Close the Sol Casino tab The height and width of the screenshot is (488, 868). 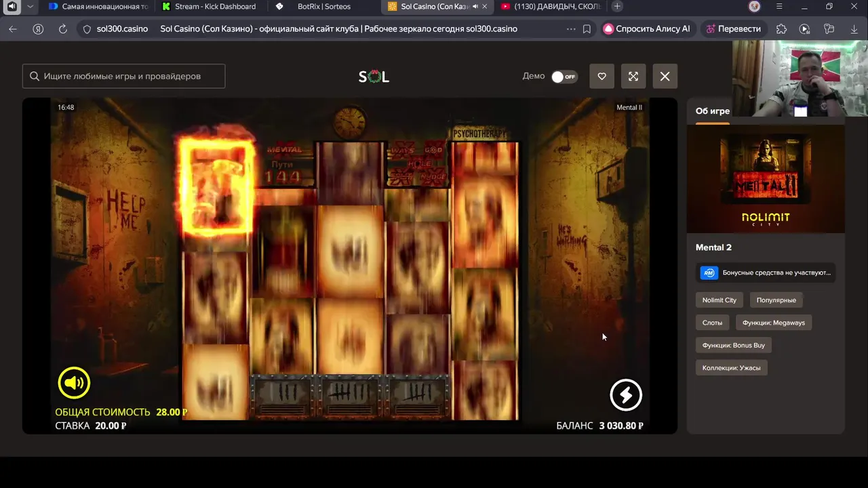[x=485, y=7]
